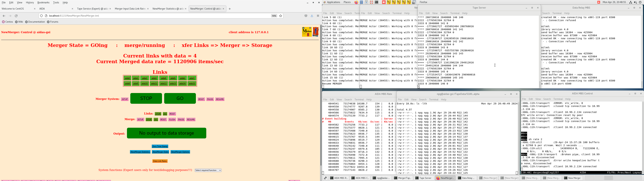The image size is (644, 181).
Task: Click the Links row RESET button
Action: click(x=172, y=114)
